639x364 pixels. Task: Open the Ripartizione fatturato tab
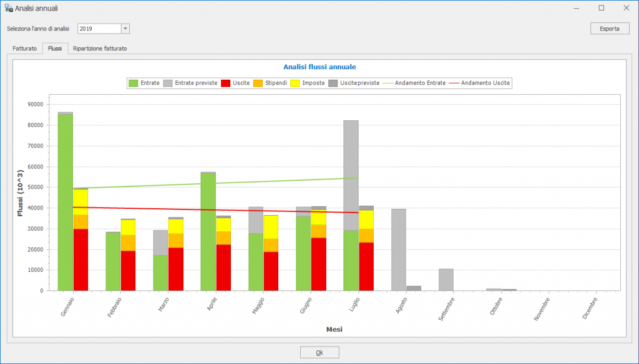pyautogui.click(x=100, y=49)
